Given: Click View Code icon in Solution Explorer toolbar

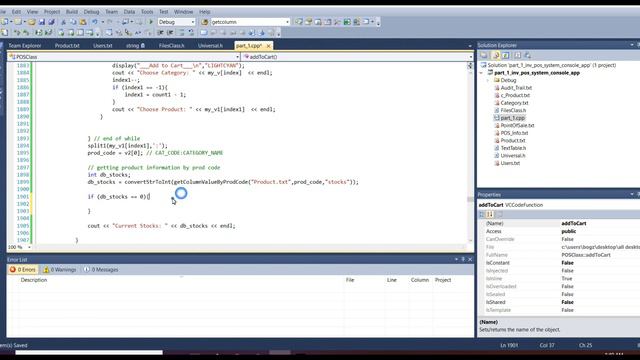Looking at the screenshot, I should 517,55.
